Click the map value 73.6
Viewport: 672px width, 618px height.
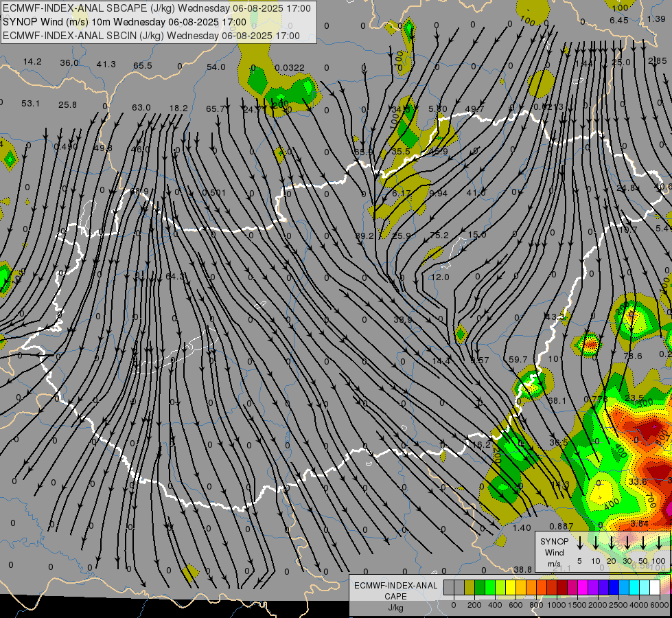coord(633,356)
